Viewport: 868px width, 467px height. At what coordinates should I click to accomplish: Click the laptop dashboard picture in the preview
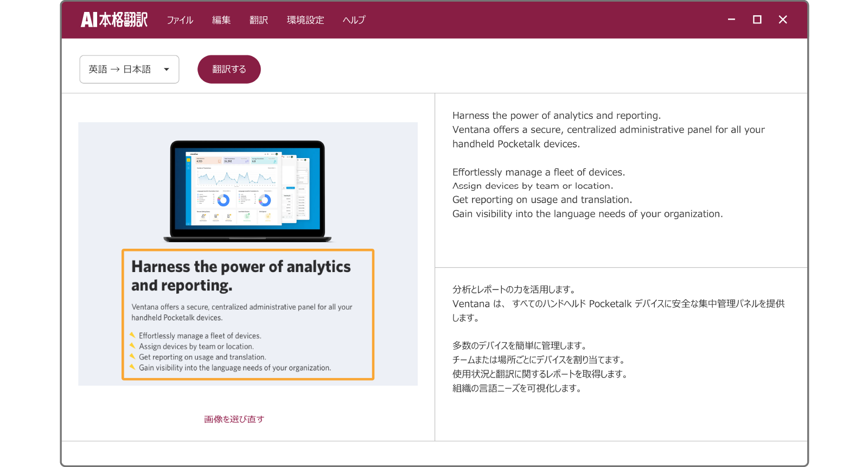pos(247,190)
